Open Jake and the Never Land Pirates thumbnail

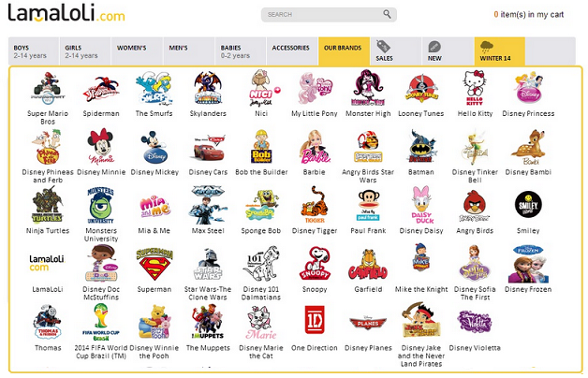[x=421, y=320]
